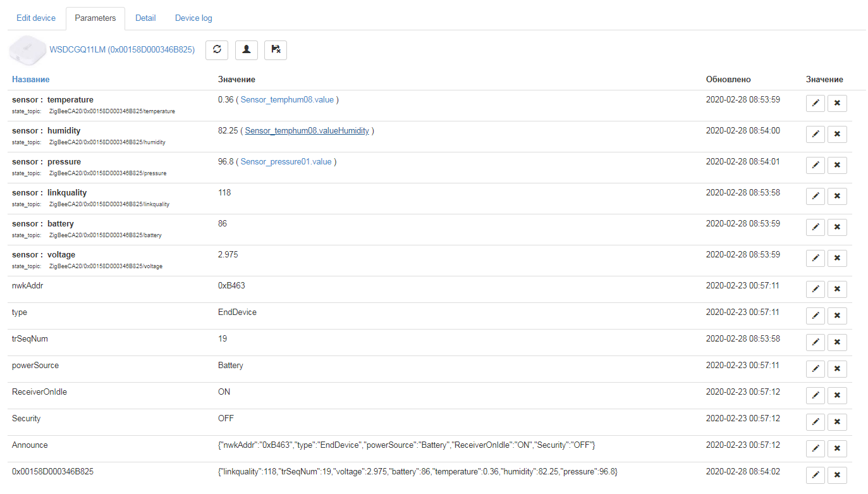Image resolution: width=868 pixels, height=494 pixels.
Task: Edit the 0x00158D000346B825 parameter row
Action: pos(816,475)
